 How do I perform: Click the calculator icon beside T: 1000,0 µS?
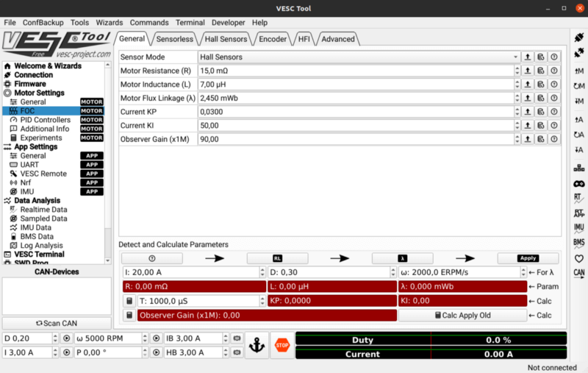pyautogui.click(x=129, y=301)
